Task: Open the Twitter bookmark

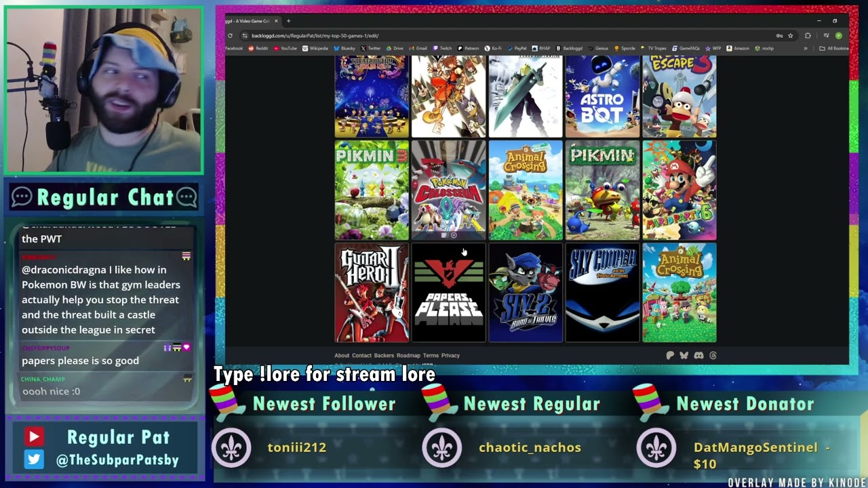Action: (x=371, y=48)
